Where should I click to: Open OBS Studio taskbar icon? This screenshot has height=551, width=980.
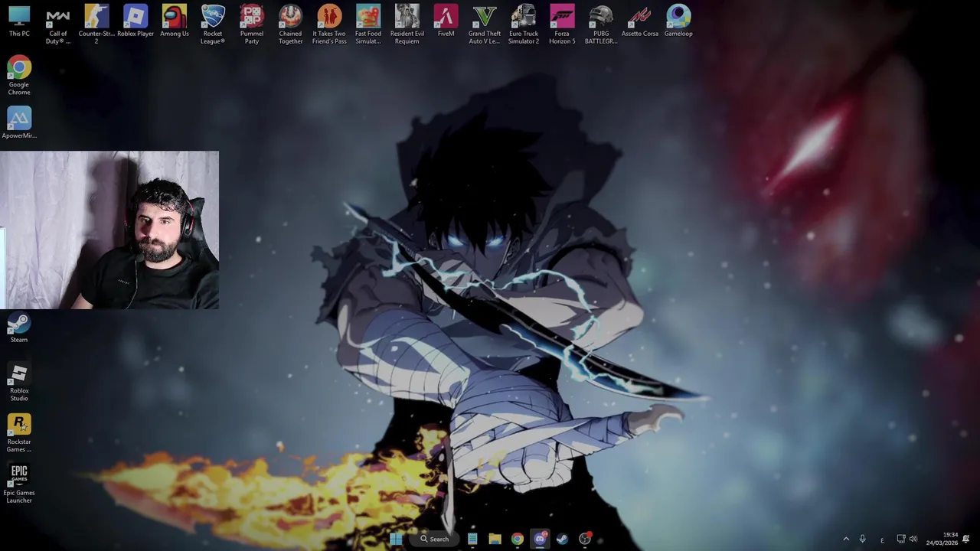(x=585, y=539)
